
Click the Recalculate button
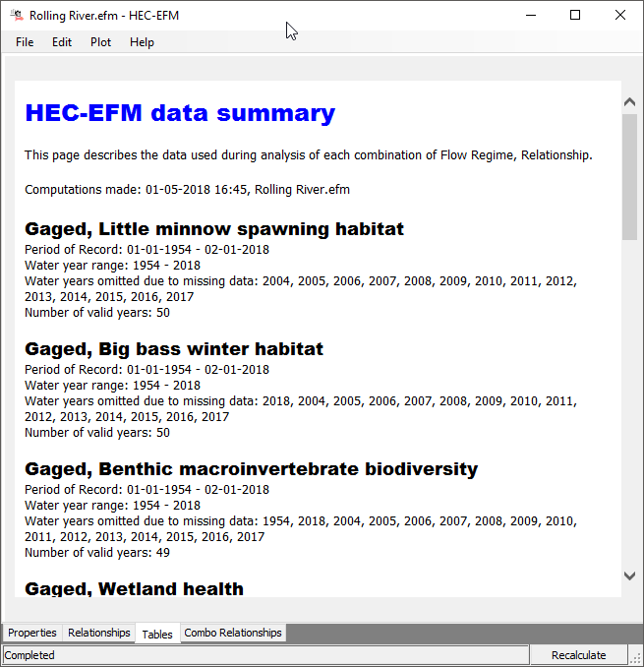[578, 655]
